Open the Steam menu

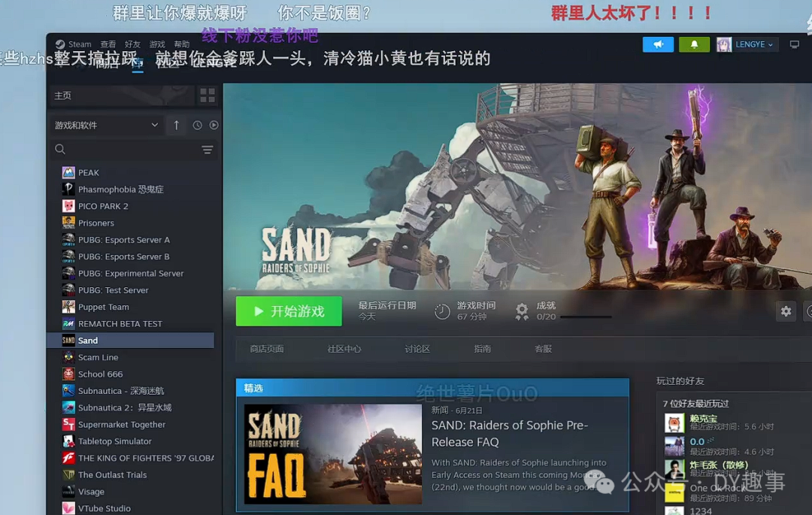(74, 44)
